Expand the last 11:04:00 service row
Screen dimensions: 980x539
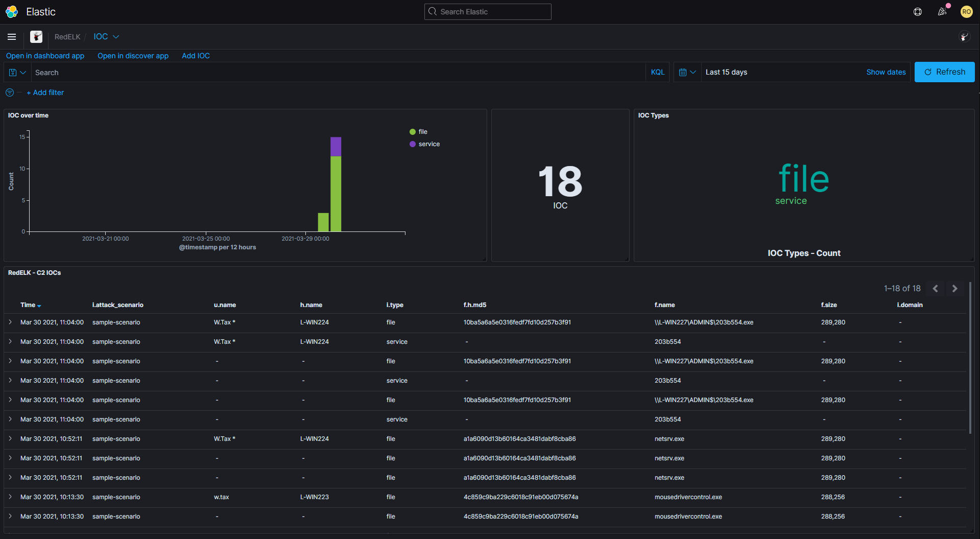10,419
